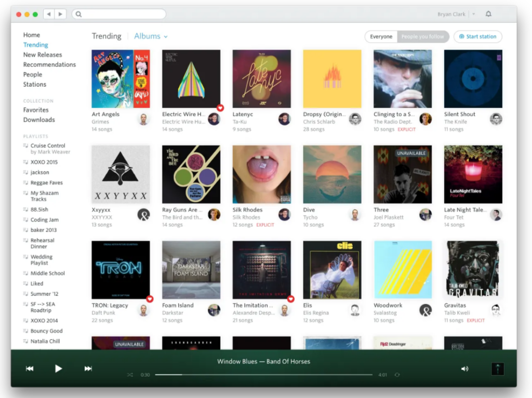The width and height of the screenshot is (532, 398).
Task: Open Trending in the sidebar
Action: [x=36, y=45]
